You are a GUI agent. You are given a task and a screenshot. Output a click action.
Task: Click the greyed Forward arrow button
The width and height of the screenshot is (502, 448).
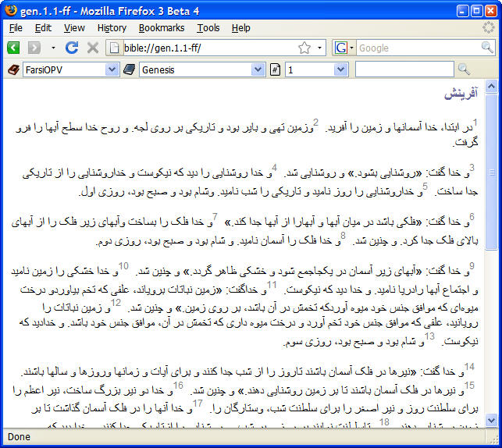click(x=34, y=48)
